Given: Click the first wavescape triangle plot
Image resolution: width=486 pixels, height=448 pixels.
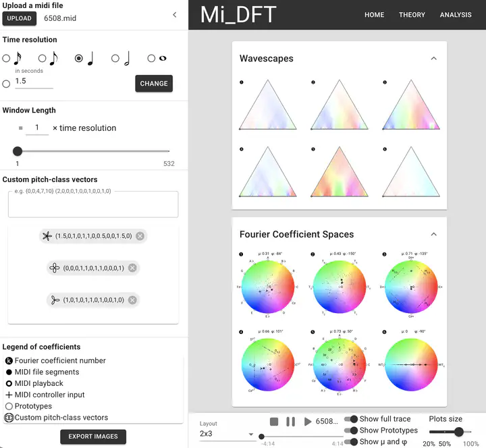Looking at the screenshot, I should (x=268, y=106).
